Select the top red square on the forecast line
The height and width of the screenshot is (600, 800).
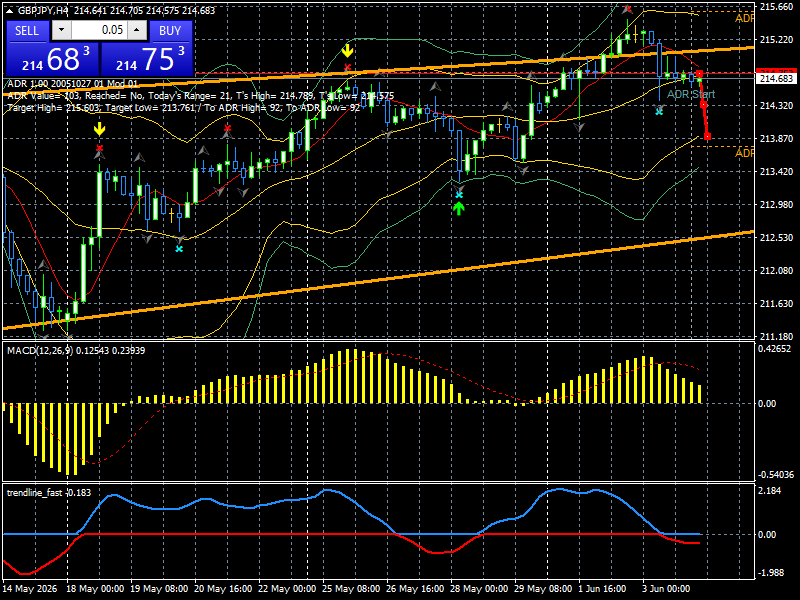click(699, 74)
